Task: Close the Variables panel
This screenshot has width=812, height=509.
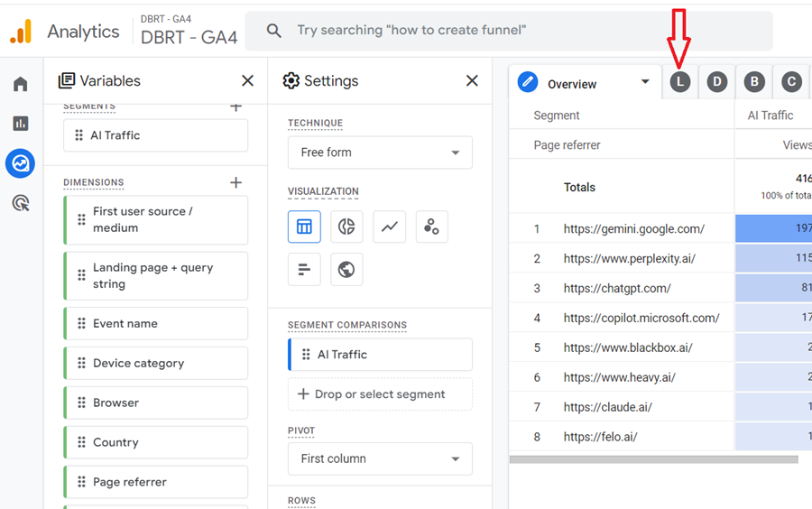Action: (247, 81)
